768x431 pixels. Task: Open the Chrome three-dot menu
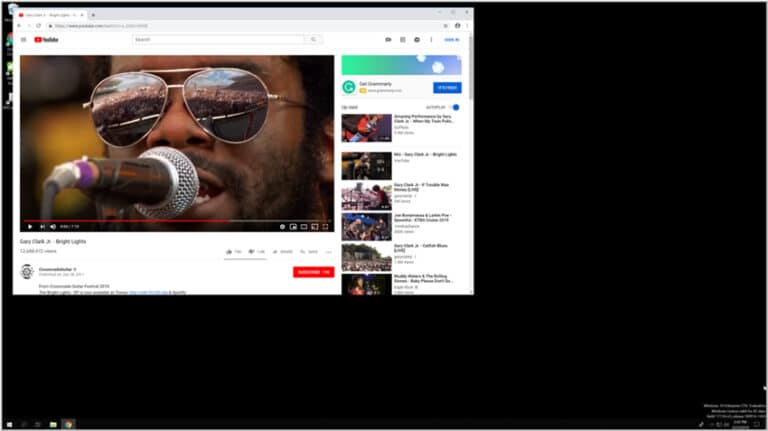[x=467, y=25]
